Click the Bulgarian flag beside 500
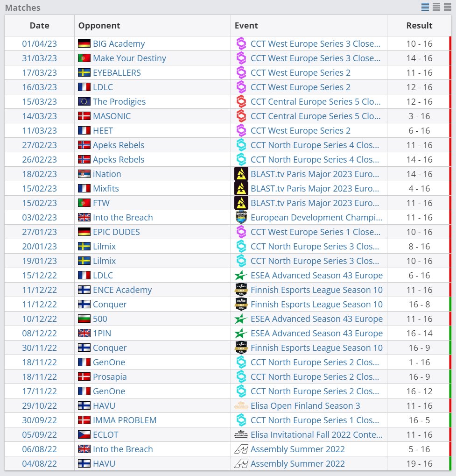 tap(84, 319)
